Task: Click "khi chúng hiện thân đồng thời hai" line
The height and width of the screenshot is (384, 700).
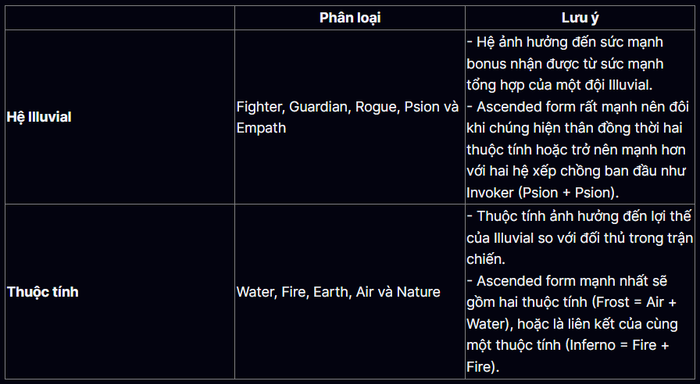Action: coord(574,128)
